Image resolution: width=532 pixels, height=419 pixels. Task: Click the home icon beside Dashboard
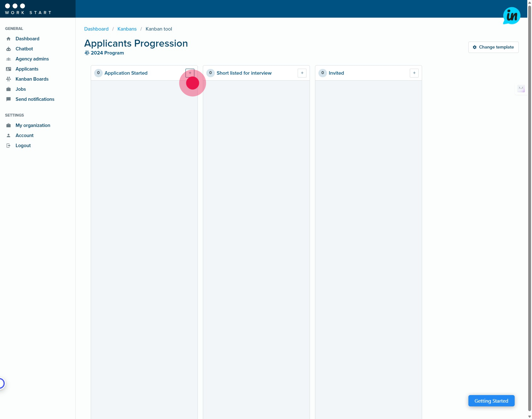pyautogui.click(x=9, y=39)
